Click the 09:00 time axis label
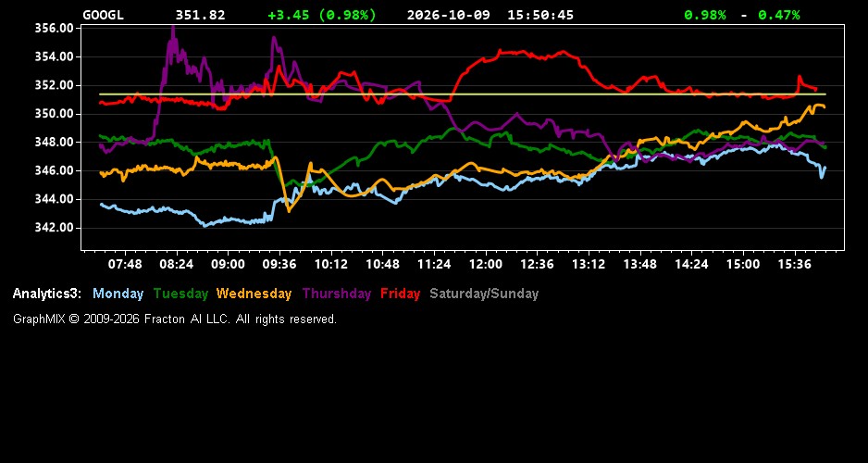 tap(228, 264)
